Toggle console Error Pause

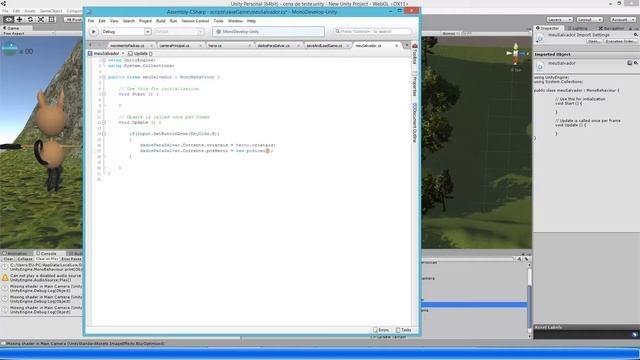(x=72, y=259)
